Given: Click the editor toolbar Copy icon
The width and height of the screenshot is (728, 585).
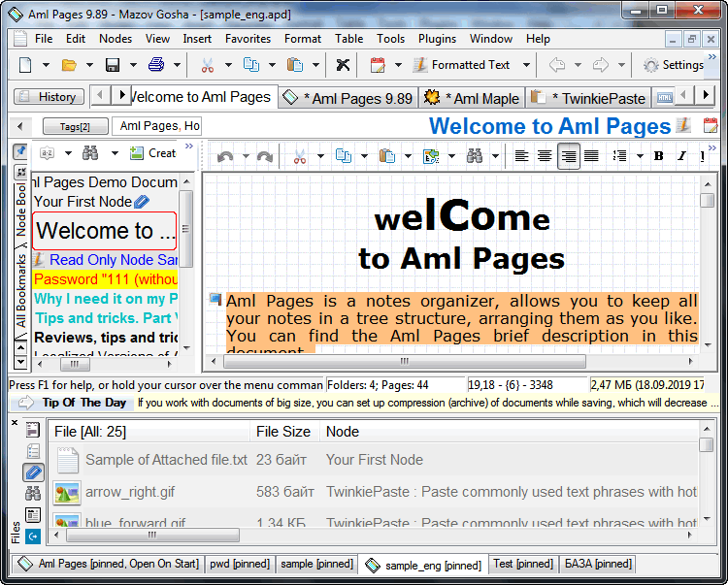Looking at the screenshot, I should 344,156.
